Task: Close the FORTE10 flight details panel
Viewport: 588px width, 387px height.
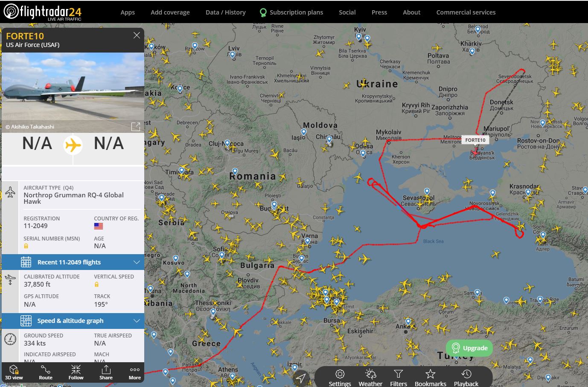Action: 137,35
